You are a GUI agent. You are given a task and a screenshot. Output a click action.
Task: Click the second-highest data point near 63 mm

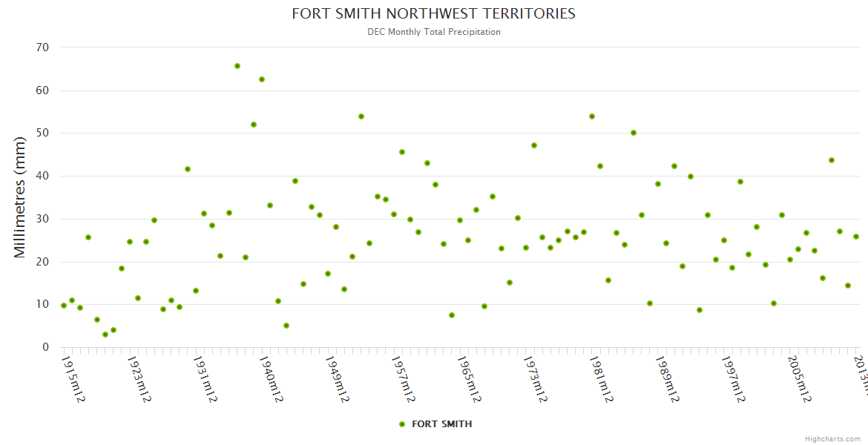click(x=262, y=79)
